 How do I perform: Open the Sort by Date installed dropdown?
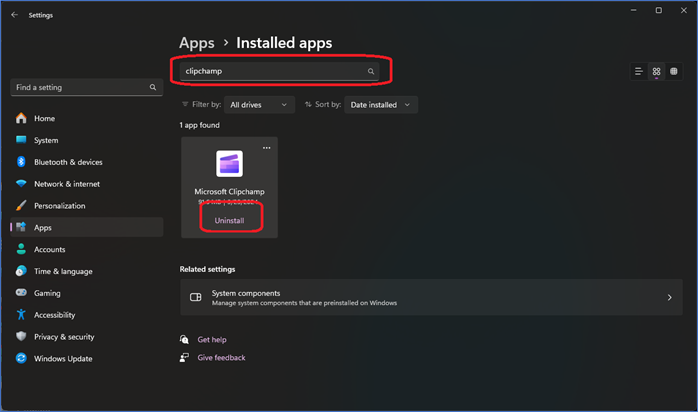(381, 105)
